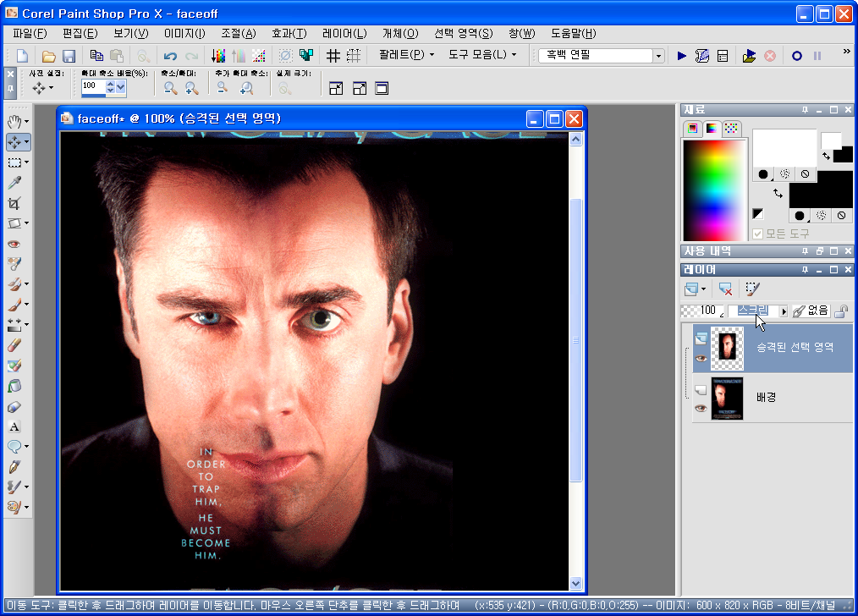Click the zoom out magnifier icon
This screenshot has width=858, height=616.
[x=170, y=88]
